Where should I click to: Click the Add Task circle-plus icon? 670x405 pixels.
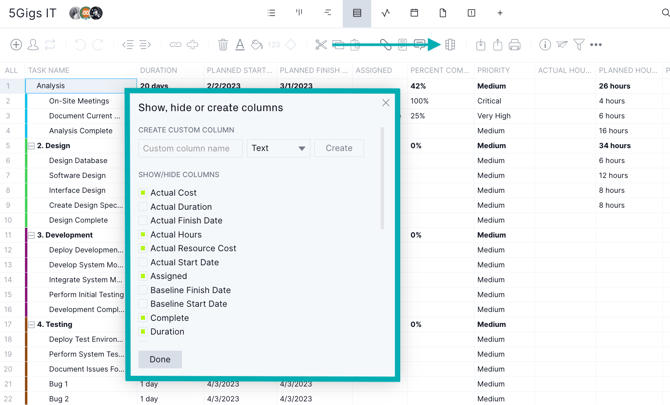click(16, 44)
